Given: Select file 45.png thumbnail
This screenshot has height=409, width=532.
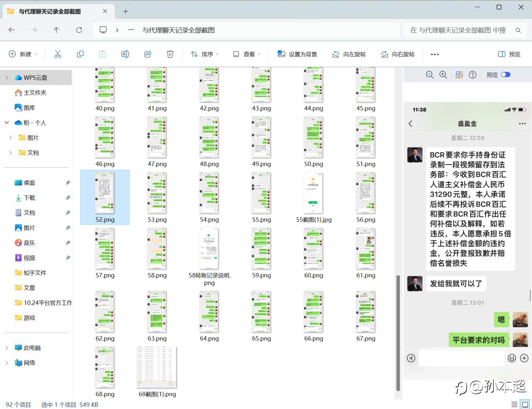Looking at the screenshot, I should coord(366,85).
